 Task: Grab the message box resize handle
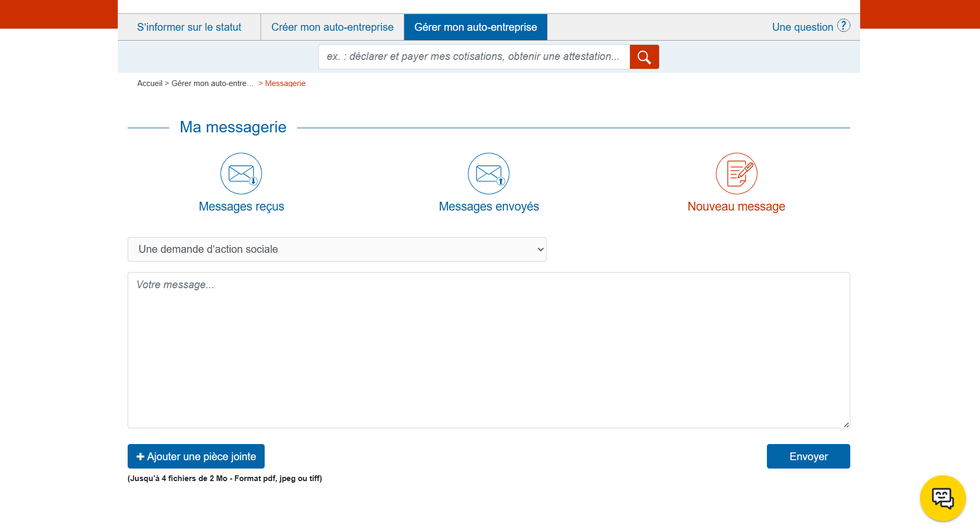[x=846, y=425]
